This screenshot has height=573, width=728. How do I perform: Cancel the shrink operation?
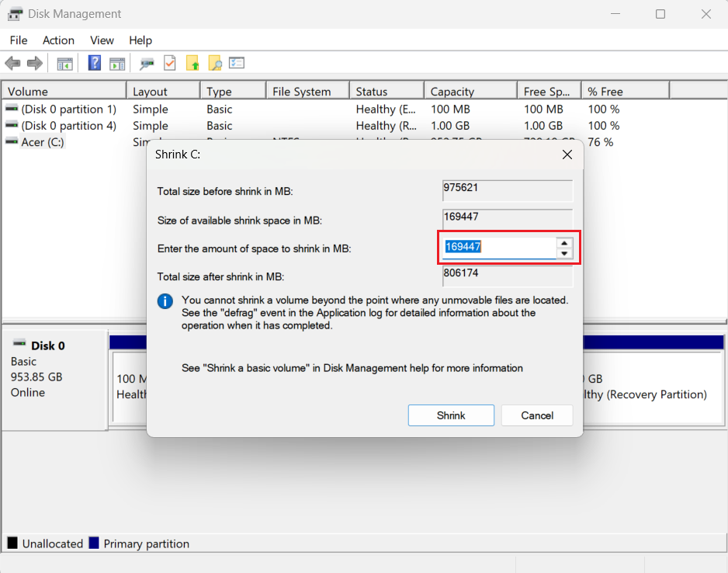coord(536,415)
